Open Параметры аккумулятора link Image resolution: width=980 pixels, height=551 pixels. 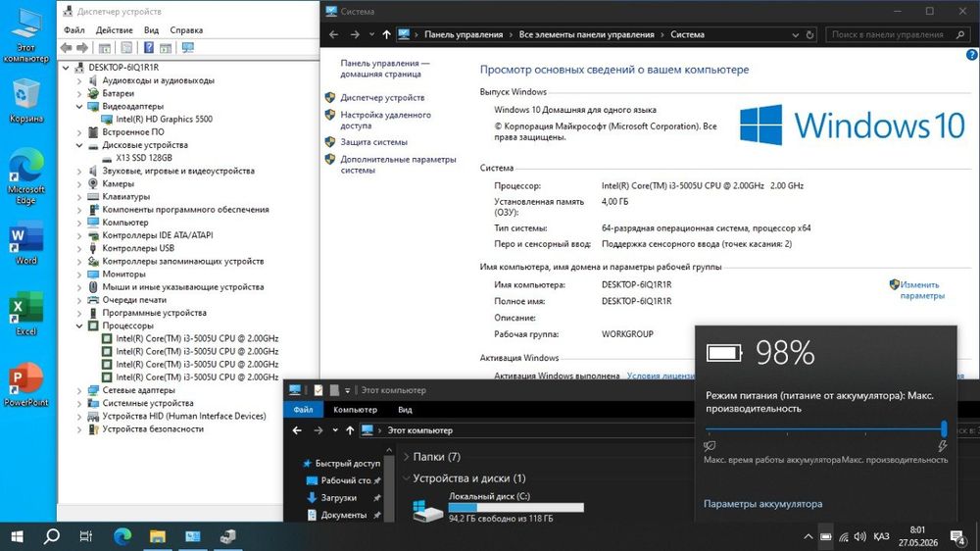click(x=762, y=504)
